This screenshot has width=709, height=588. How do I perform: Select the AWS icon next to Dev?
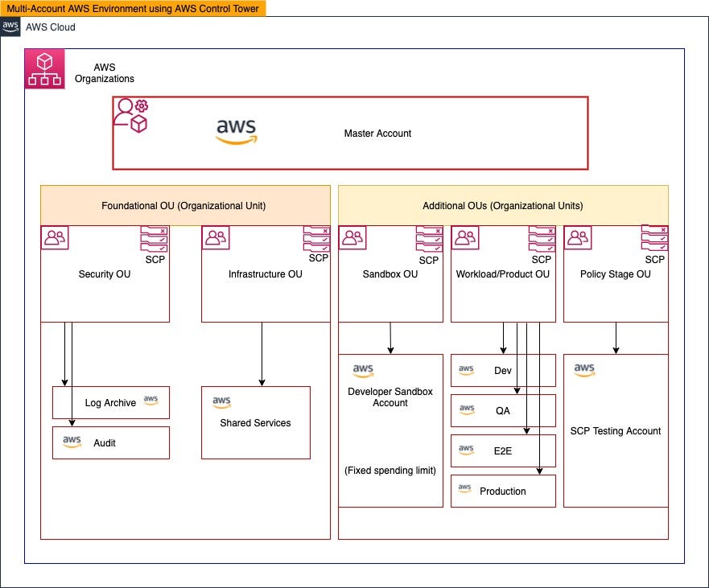tap(466, 369)
